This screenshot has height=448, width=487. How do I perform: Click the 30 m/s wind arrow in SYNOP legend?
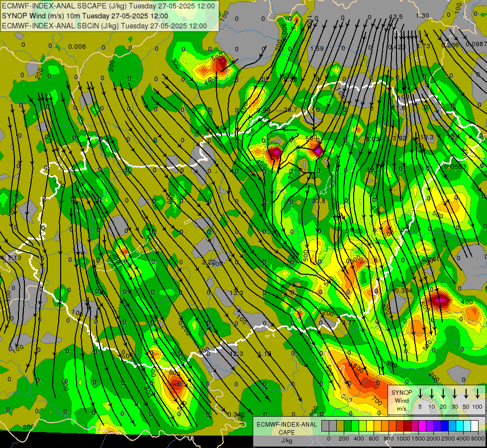455,393
